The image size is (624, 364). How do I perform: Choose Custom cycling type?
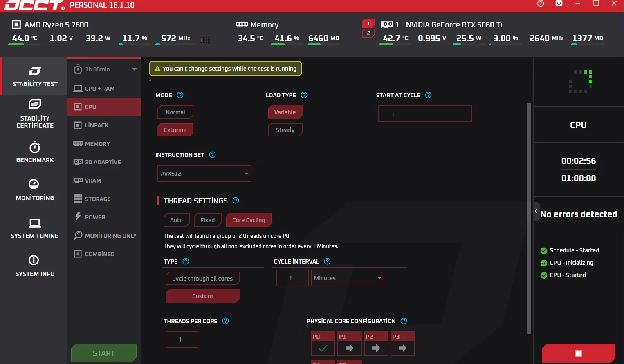click(x=202, y=296)
